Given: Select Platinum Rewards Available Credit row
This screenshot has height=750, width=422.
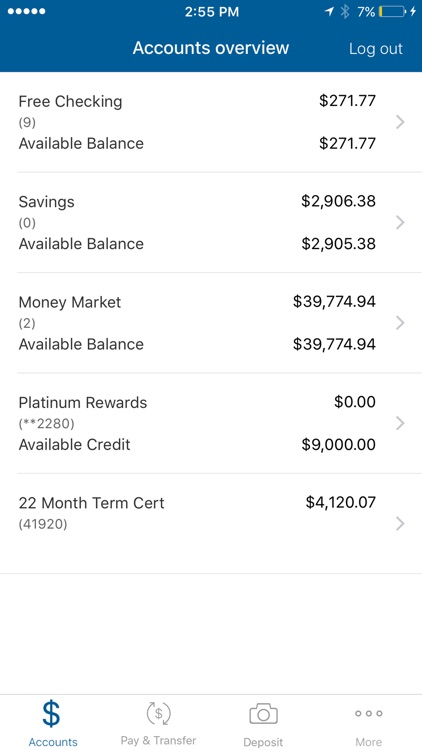Looking at the screenshot, I should (197, 445).
